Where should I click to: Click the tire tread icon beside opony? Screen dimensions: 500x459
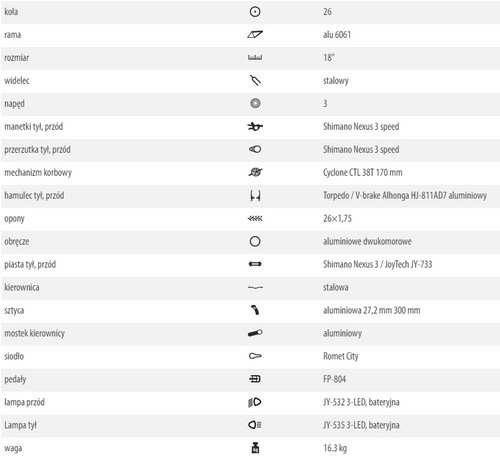tap(255, 219)
